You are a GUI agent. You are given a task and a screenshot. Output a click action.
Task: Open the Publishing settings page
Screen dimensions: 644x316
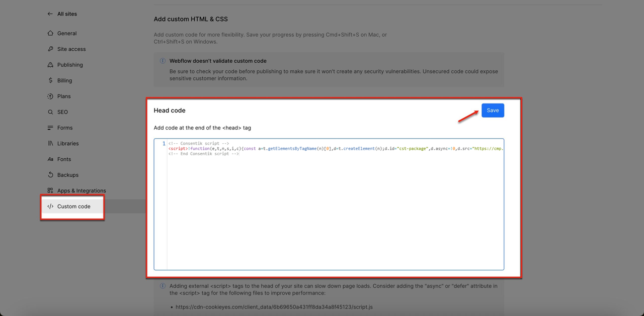click(x=70, y=65)
